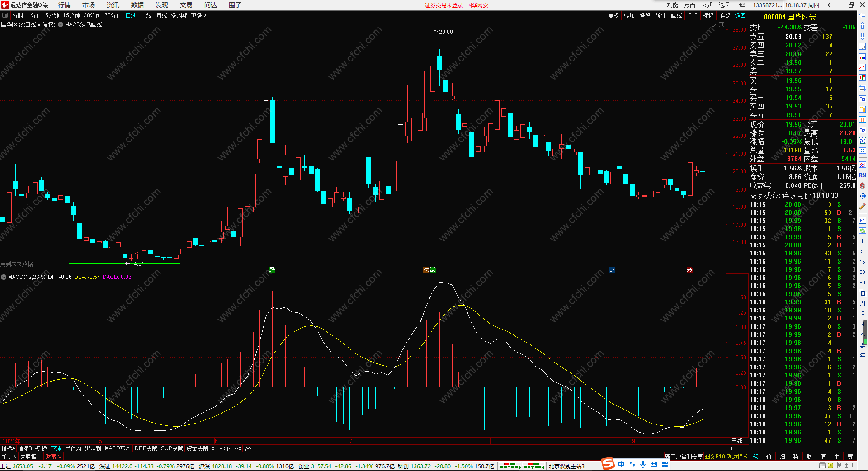868x471 pixels.
Task: Open the 多股 multi-stock dropdown
Action: [645, 15]
